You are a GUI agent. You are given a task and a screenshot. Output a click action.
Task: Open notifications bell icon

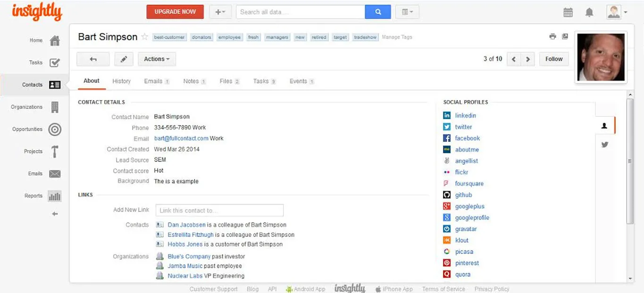coord(589,12)
